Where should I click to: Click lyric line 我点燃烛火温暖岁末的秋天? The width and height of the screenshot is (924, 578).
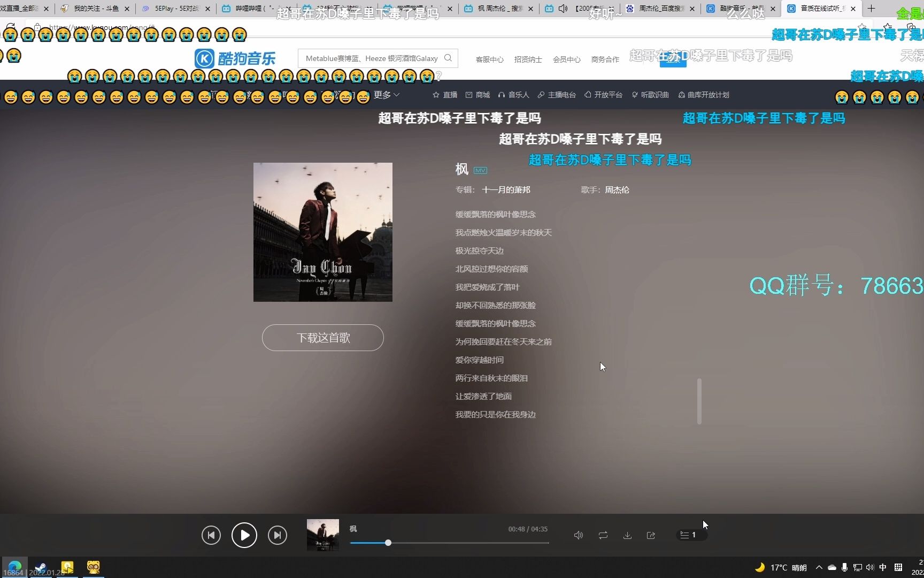[504, 232]
